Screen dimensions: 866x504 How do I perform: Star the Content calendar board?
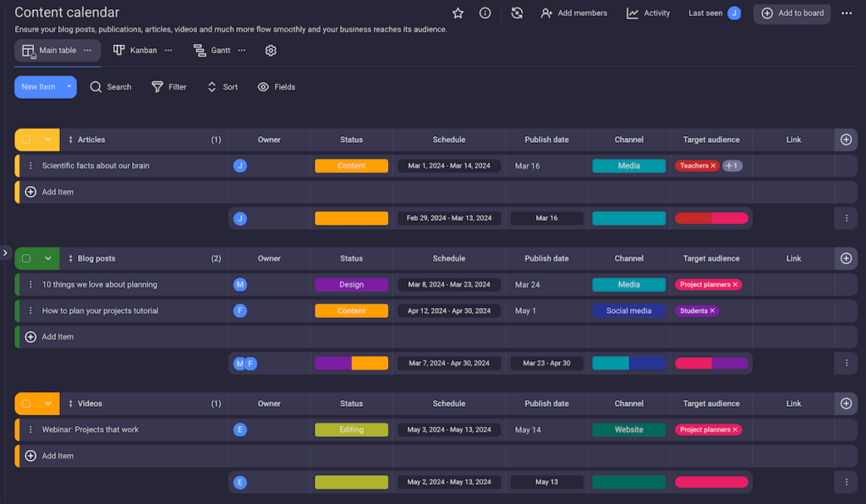(x=458, y=13)
